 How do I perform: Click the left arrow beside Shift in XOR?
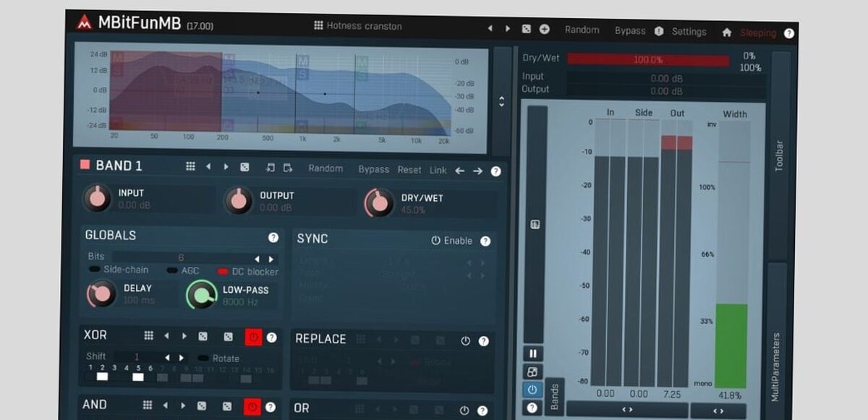[x=168, y=357]
